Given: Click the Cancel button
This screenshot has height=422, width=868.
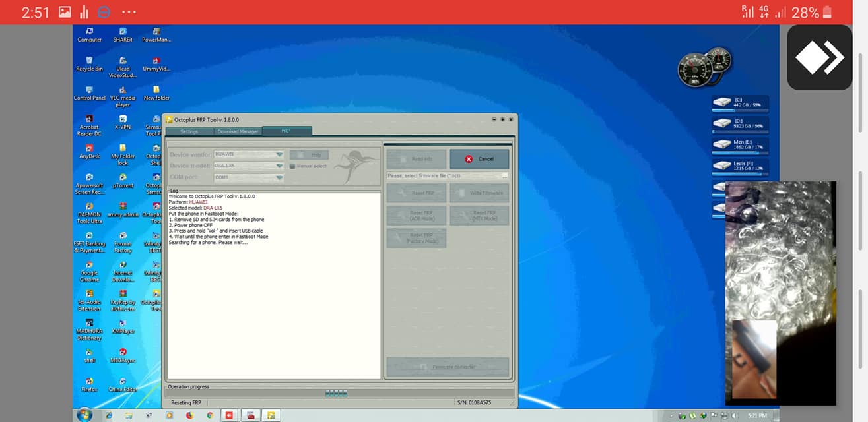Looking at the screenshot, I should coord(479,159).
